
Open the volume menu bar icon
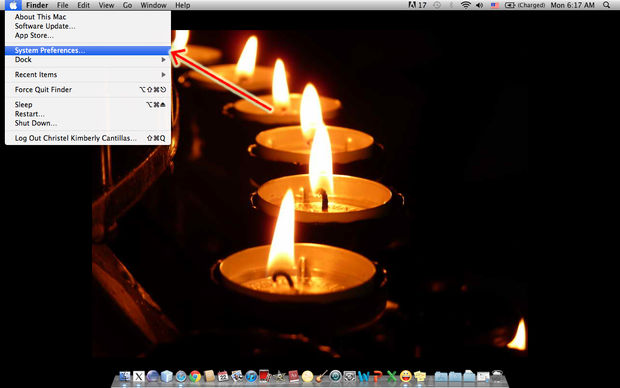[479, 5]
